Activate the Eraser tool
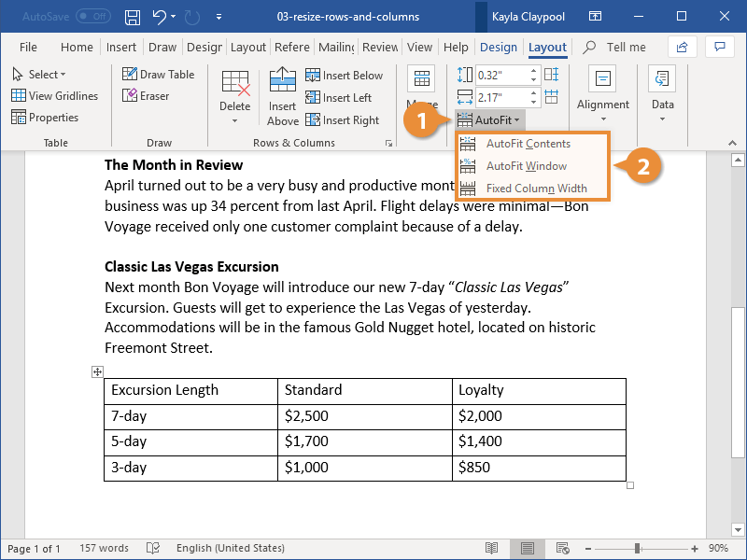This screenshot has height=560, width=747. pyautogui.click(x=146, y=95)
